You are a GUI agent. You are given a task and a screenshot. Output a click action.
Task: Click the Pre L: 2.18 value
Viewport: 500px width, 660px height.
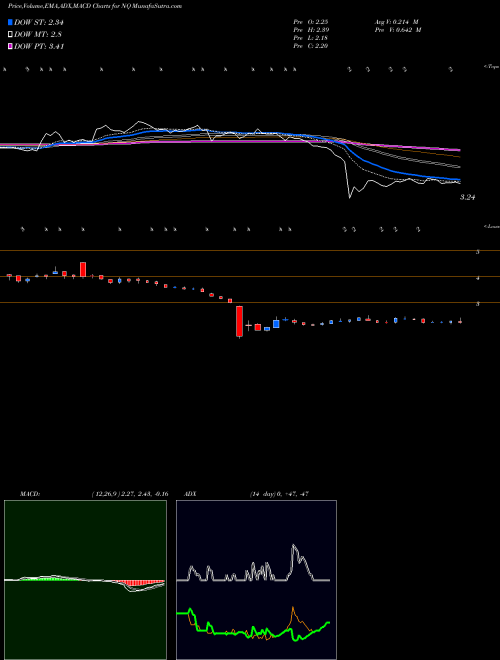311,38
